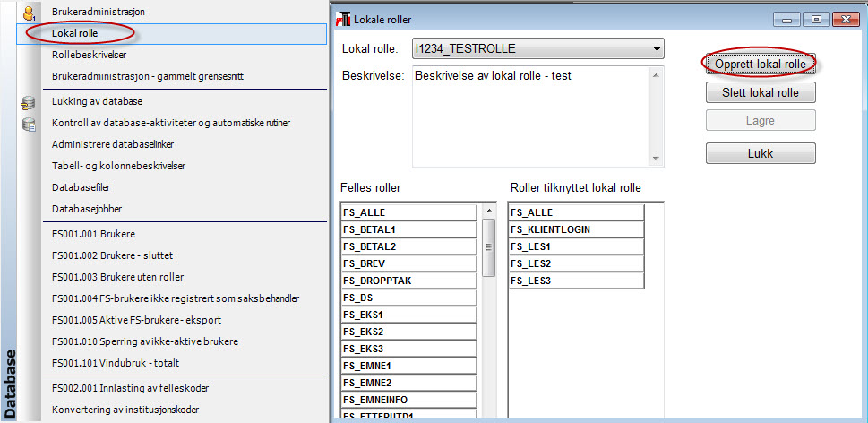This screenshot has width=868, height=423.
Task: Open report FS001.003 Brukere uten roller
Action: [117, 277]
